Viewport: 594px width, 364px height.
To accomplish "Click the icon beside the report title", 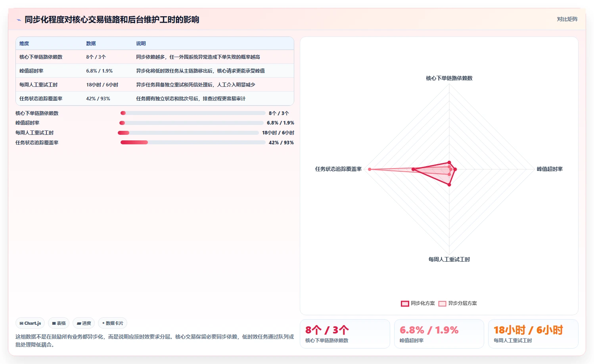I will pyautogui.click(x=19, y=20).
